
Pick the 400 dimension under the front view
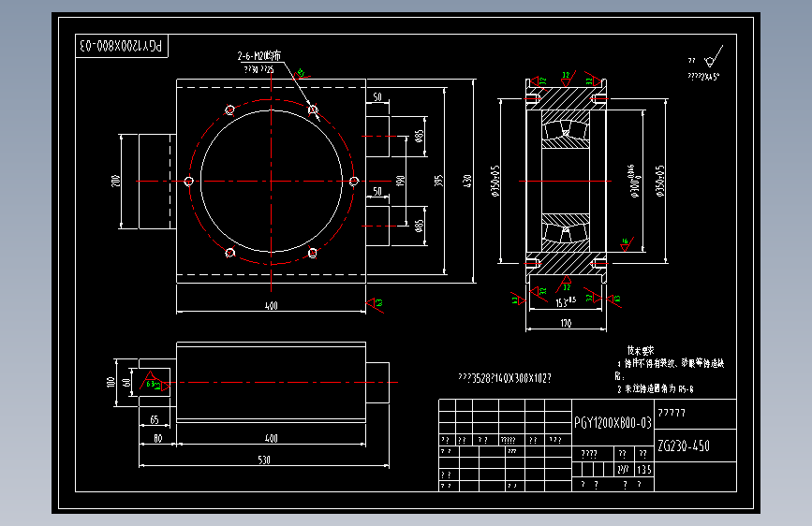tap(272, 305)
